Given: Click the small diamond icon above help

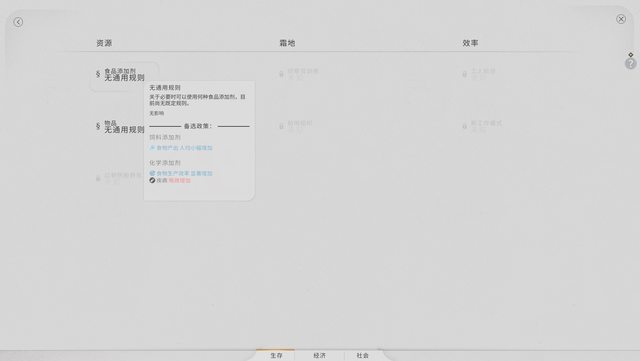Looking at the screenshot, I should 631,55.
